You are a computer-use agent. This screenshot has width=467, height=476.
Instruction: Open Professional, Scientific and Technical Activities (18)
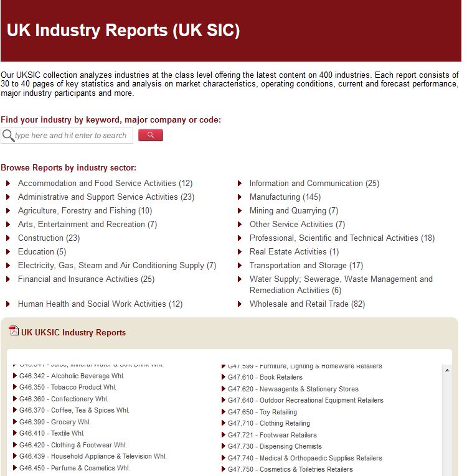tap(342, 238)
